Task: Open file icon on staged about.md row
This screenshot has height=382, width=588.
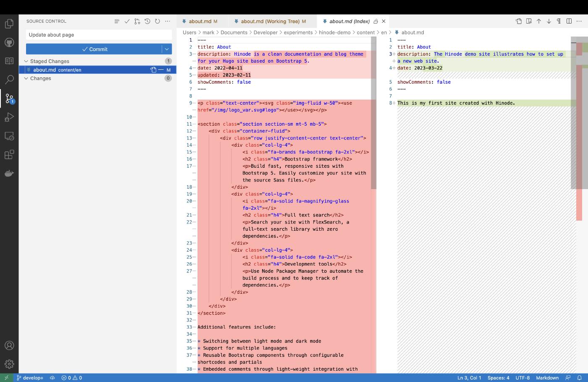Action: click(x=153, y=70)
